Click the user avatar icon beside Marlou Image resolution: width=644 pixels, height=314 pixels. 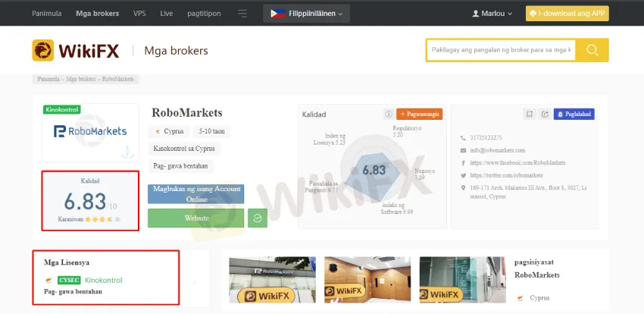point(476,14)
